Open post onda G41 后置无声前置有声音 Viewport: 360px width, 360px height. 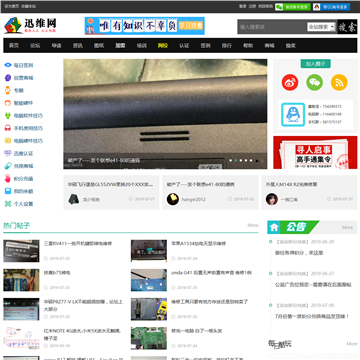pyautogui.click(x=211, y=273)
